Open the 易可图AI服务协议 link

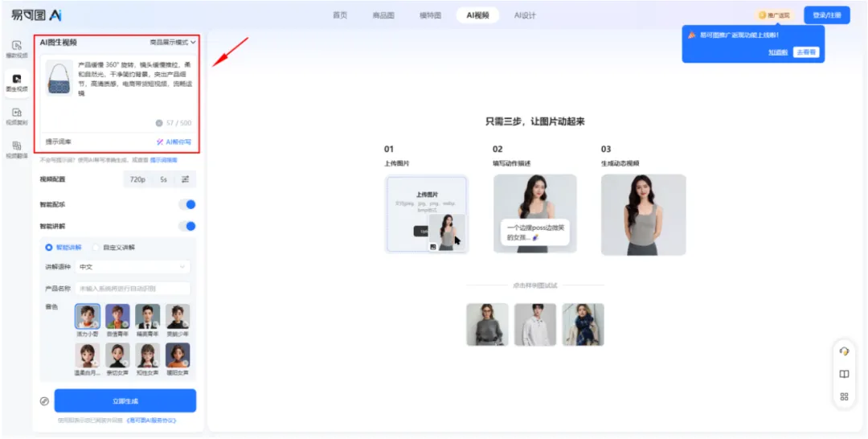click(x=151, y=421)
